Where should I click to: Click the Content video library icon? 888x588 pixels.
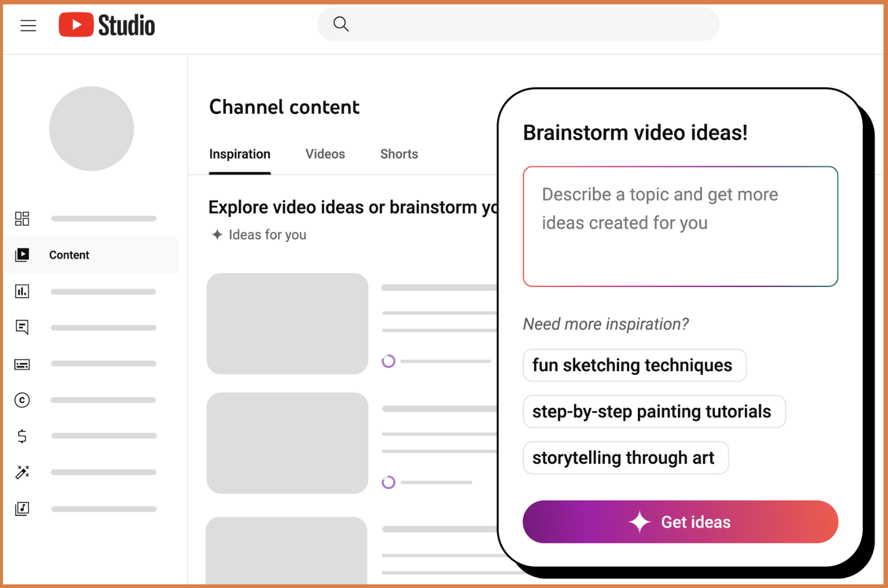pyautogui.click(x=22, y=255)
